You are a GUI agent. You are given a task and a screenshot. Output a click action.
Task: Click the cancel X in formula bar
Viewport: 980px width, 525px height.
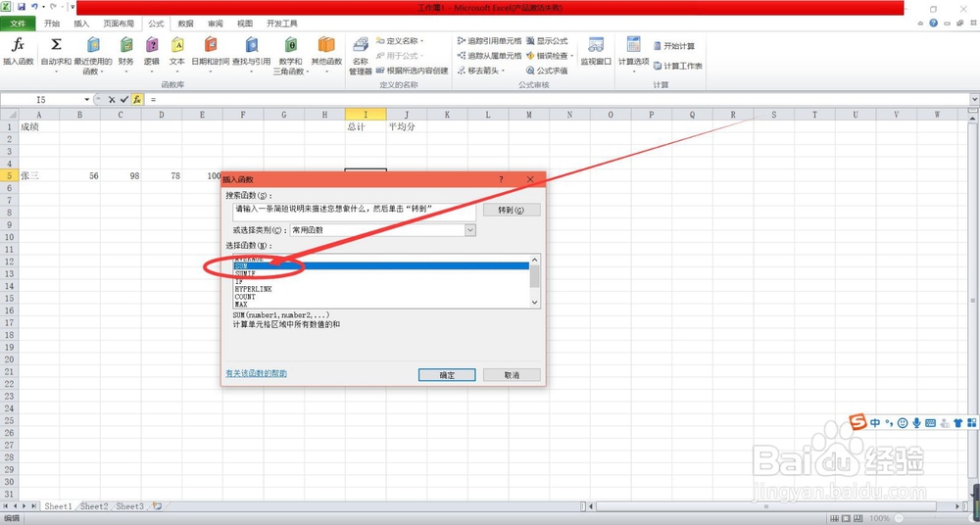pyautogui.click(x=112, y=99)
